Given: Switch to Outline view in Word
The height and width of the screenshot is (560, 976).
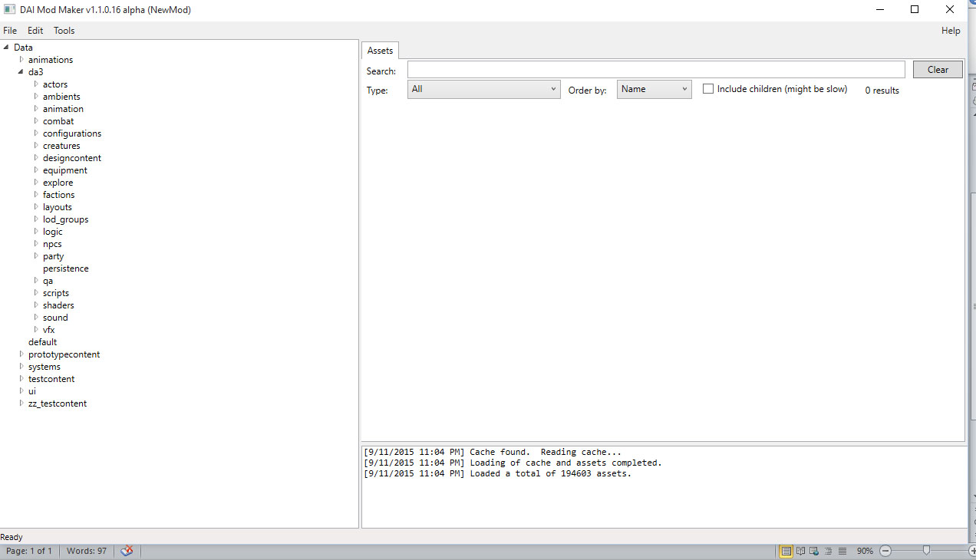Looking at the screenshot, I should [x=828, y=551].
